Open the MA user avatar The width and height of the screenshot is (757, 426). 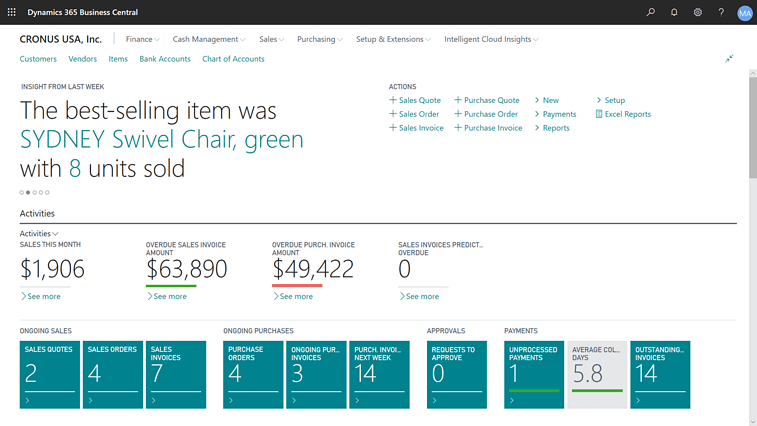(744, 13)
